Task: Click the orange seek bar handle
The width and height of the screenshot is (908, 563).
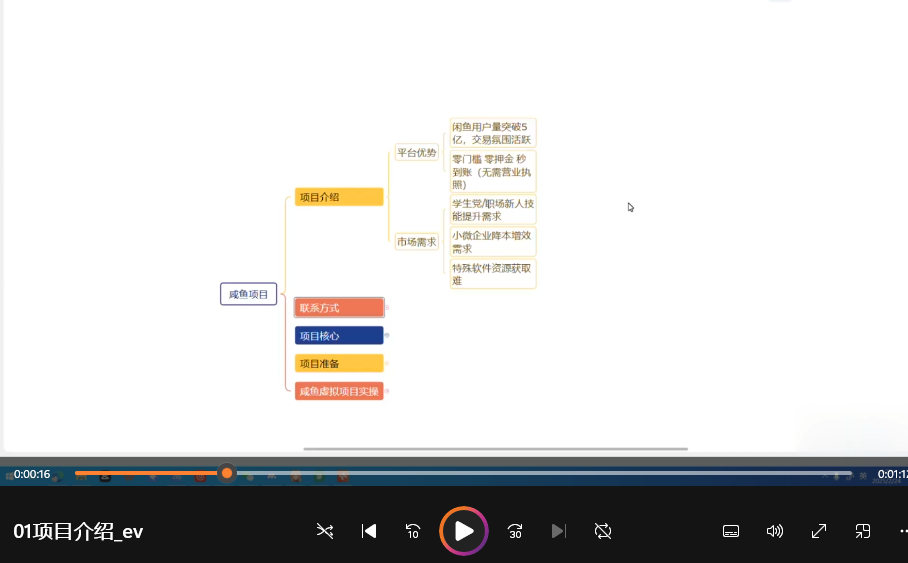Action: click(227, 473)
